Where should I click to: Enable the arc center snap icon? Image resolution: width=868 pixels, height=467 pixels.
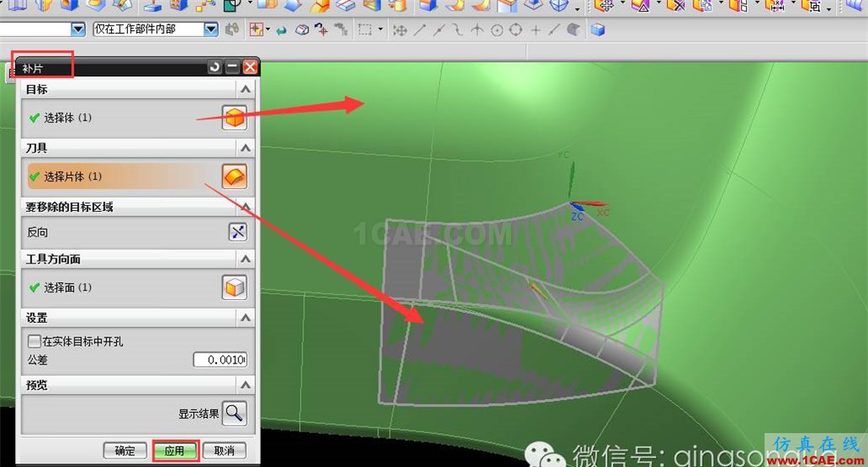pos(497,31)
